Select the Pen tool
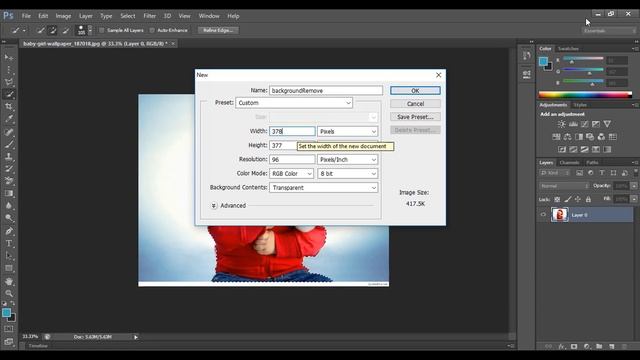Screen dimensions: 640x360 tap(9, 231)
